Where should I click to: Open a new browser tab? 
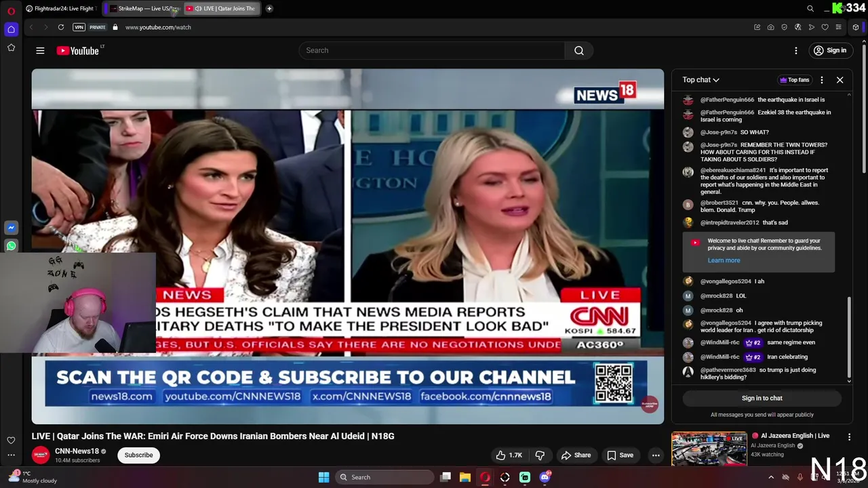click(269, 9)
